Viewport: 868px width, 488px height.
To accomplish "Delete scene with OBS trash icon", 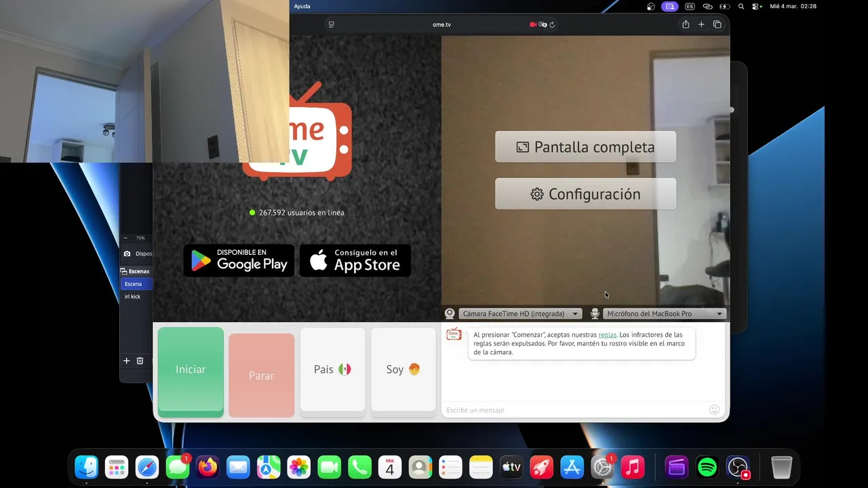I will [x=140, y=361].
